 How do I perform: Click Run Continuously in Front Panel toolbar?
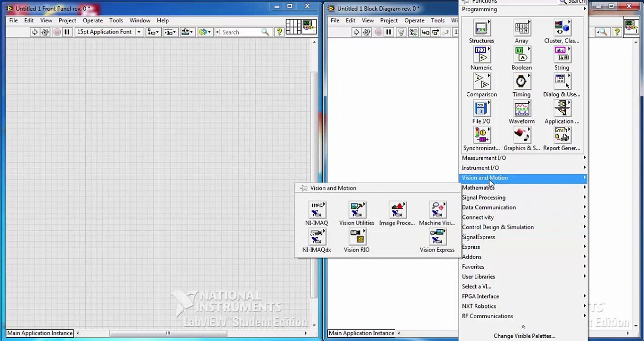click(45, 32)
